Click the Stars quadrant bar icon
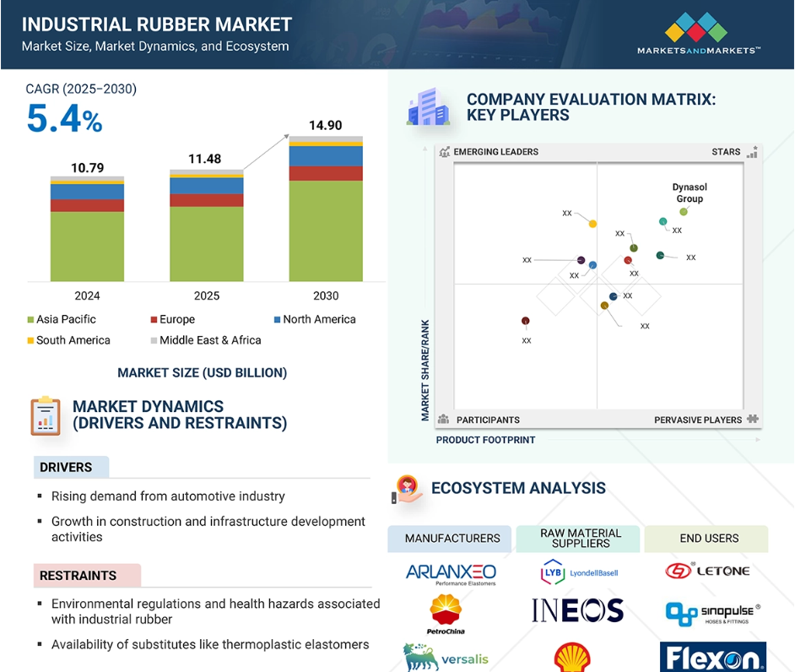The height and width of the screenshot is (672, 795). tap(752, 152)
